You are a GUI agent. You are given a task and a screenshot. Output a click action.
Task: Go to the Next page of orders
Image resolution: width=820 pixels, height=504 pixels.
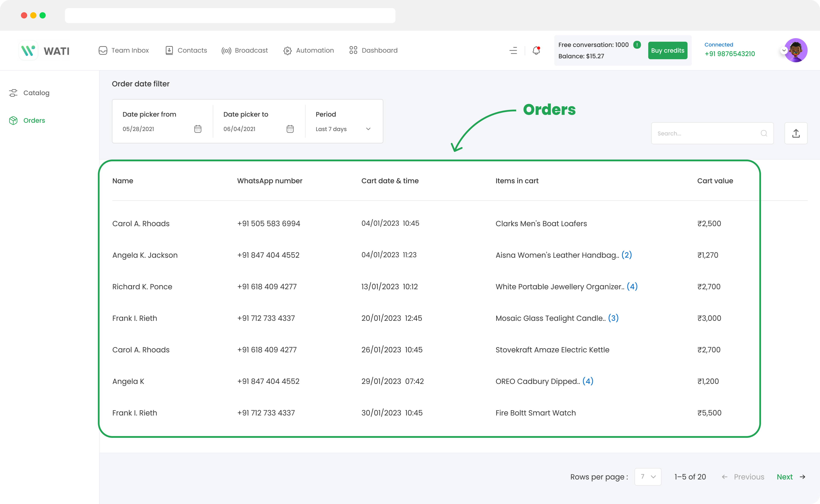point(784,477)
